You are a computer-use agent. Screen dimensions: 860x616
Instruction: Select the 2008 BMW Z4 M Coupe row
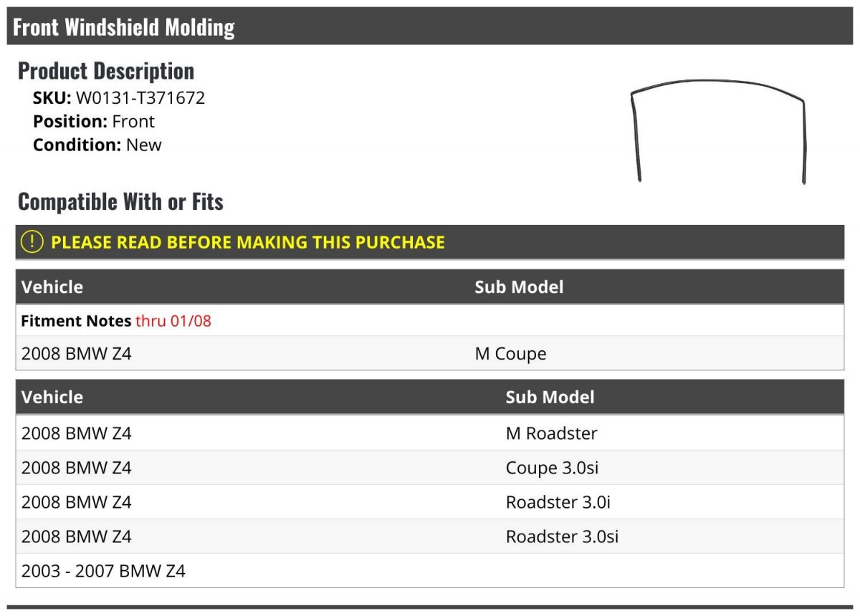pyautogui.click(x=430, y=353)
